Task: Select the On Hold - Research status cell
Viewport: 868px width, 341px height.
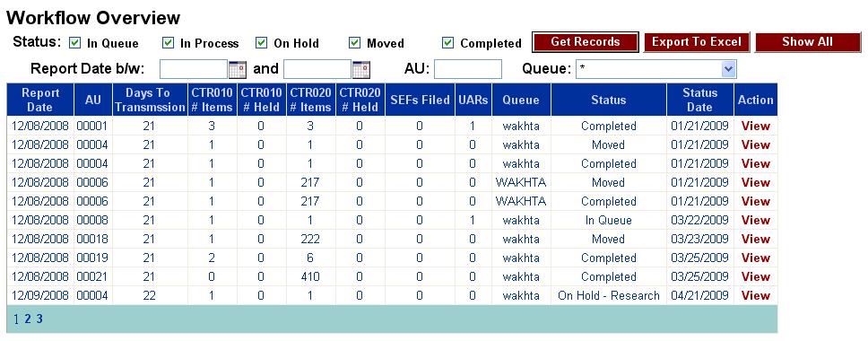Action: pyautogui.click(x=608, y=295)
